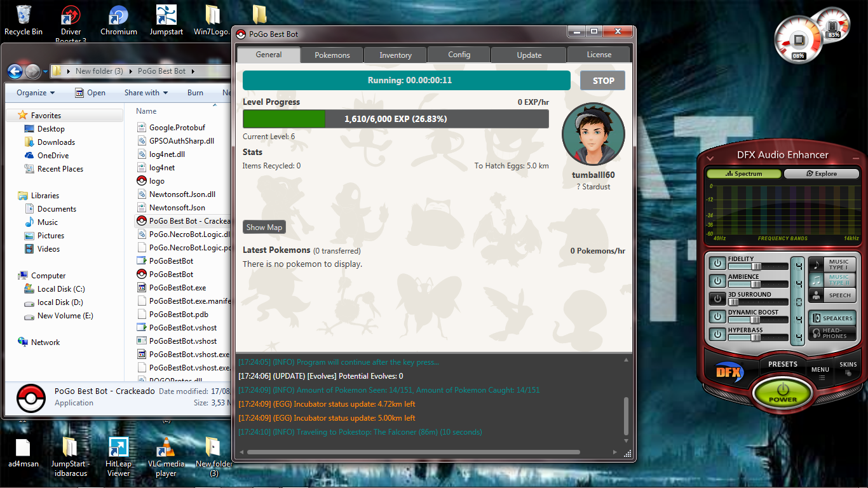Click the Name column header in Explorer

(147, 111)
